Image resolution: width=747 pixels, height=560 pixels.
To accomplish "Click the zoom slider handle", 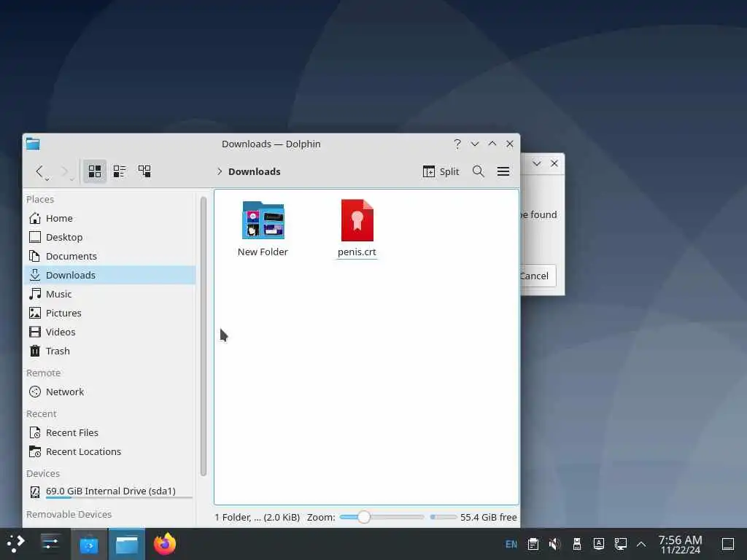I will click(x=364, y=517).
